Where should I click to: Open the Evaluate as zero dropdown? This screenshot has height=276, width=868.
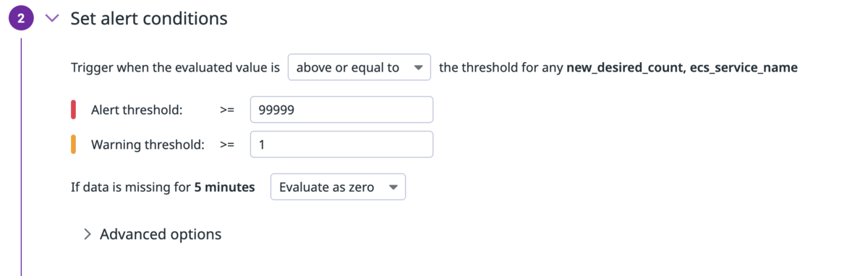pyautogui.click(x=338, y=187)
